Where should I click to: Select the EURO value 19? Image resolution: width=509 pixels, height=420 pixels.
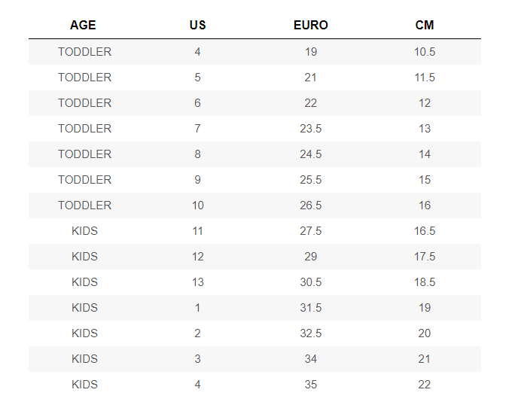click(x=311, y=52)
